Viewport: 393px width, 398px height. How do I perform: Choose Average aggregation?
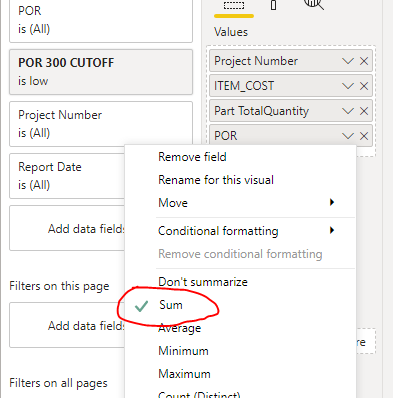[x=179, y=328]
